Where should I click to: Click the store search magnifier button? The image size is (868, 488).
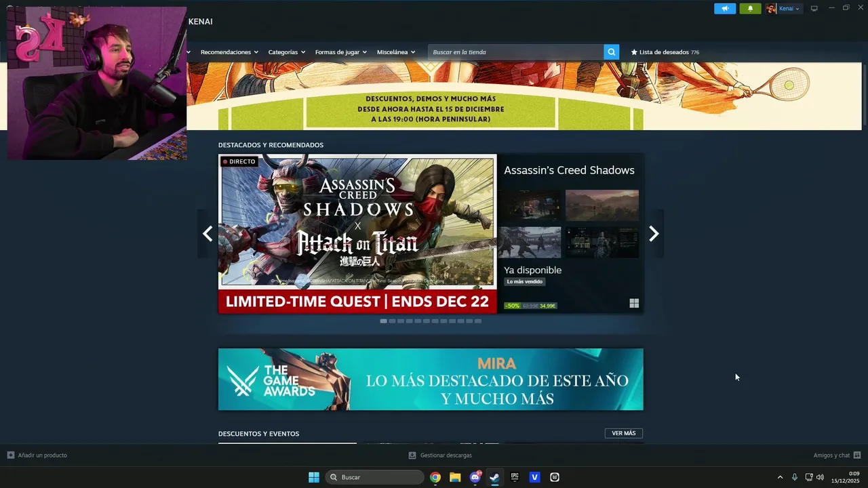coord(612,52)
